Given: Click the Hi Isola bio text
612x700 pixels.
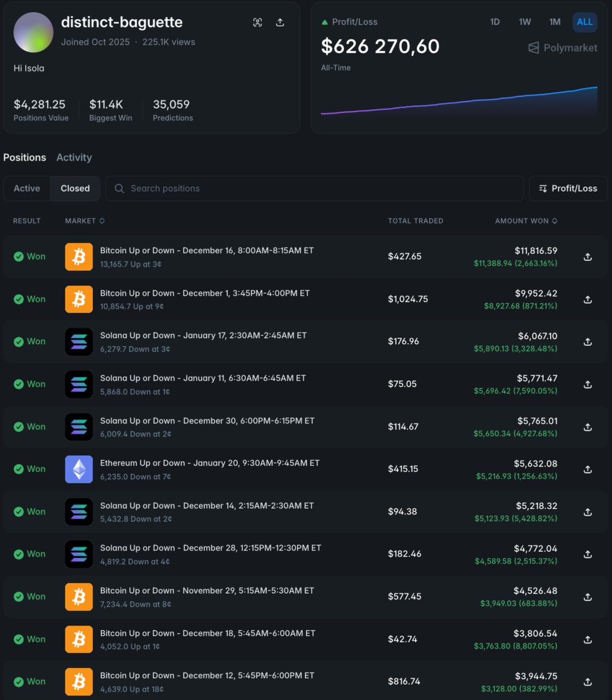Looking at the screenshot, I should point(29,68).
